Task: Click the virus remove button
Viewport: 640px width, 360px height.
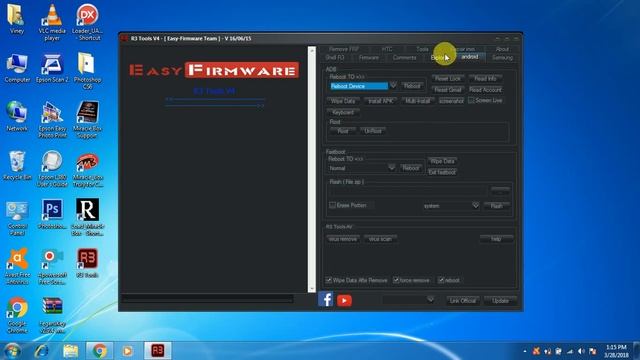Action: tap(343, 239)
